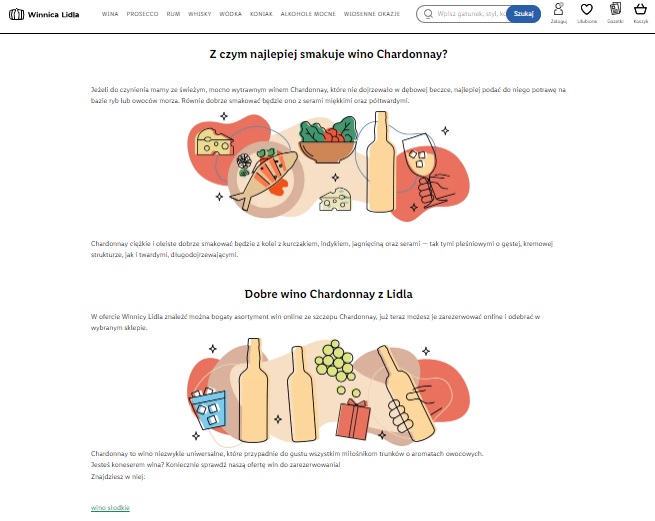Click the fish and cheese pairing illustration

pyautogui.click(x=328, y=166)
